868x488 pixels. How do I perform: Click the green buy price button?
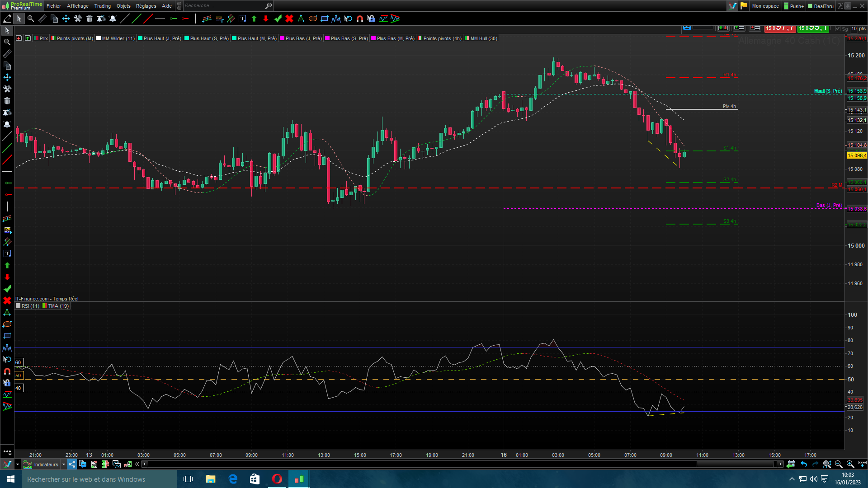point(812,28)
